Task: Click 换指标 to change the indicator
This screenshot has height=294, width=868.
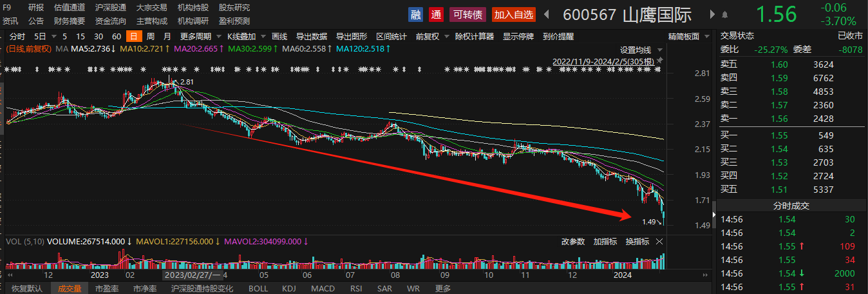Action: (637, 242)
